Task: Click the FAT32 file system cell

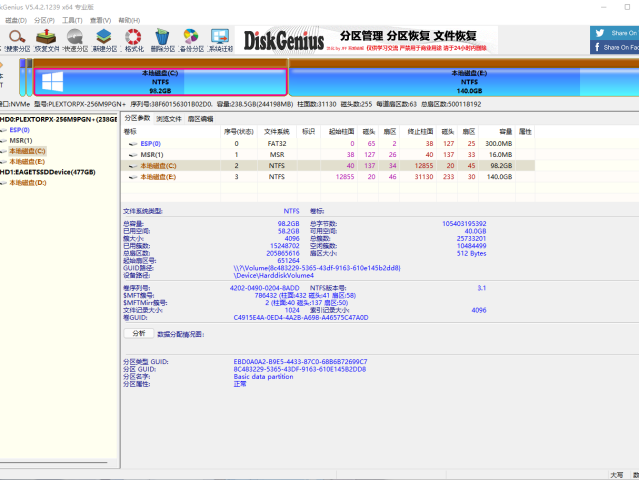Action: click(277, 144)
